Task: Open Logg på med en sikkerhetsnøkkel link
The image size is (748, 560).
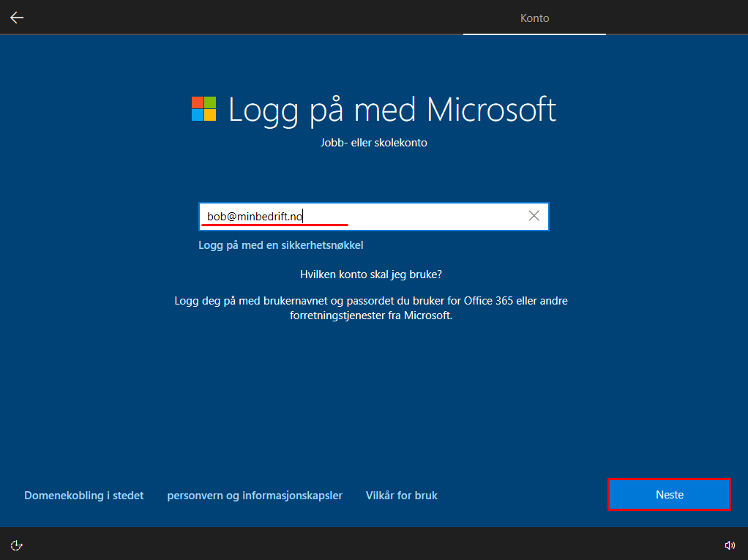Action: click(x=281, y=245)
